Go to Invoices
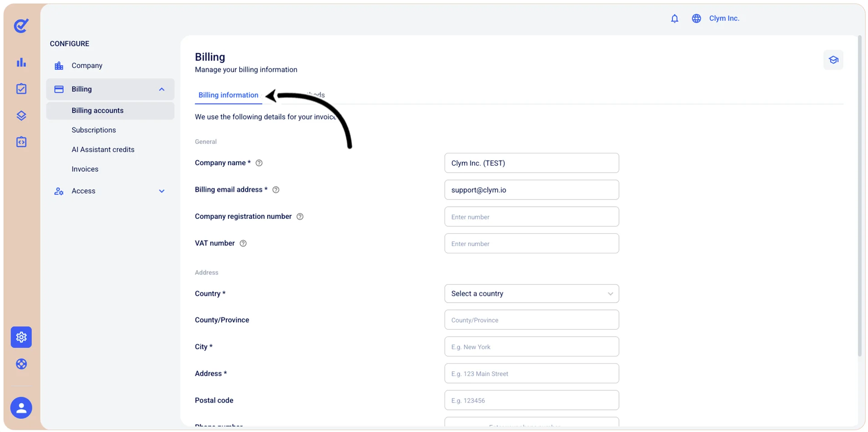 (x=85, y=169)
